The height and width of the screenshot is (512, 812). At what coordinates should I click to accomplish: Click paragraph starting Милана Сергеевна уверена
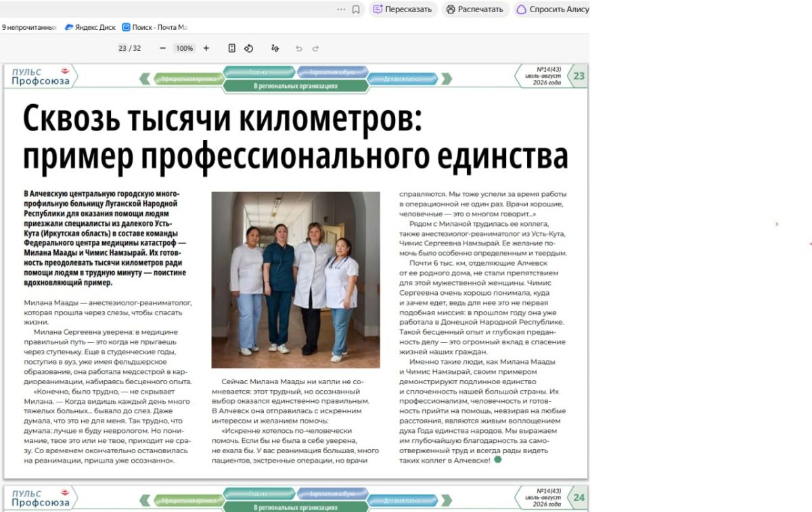(x=108, y=356)
